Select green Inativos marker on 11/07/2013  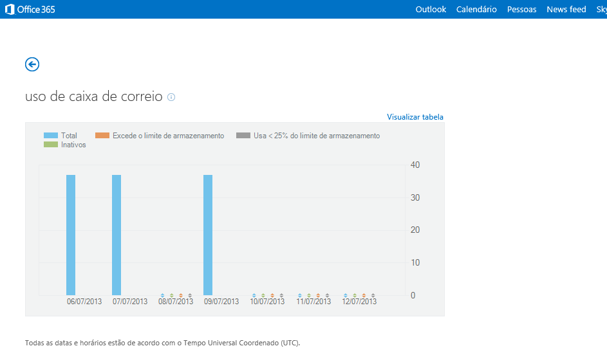tap(309, 295)
